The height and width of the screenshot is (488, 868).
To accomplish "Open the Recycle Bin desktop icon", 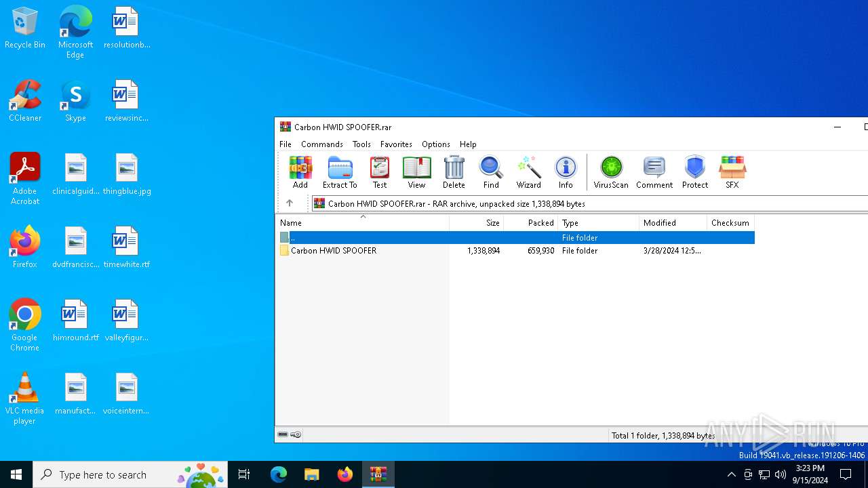I will tap(25, 28).
